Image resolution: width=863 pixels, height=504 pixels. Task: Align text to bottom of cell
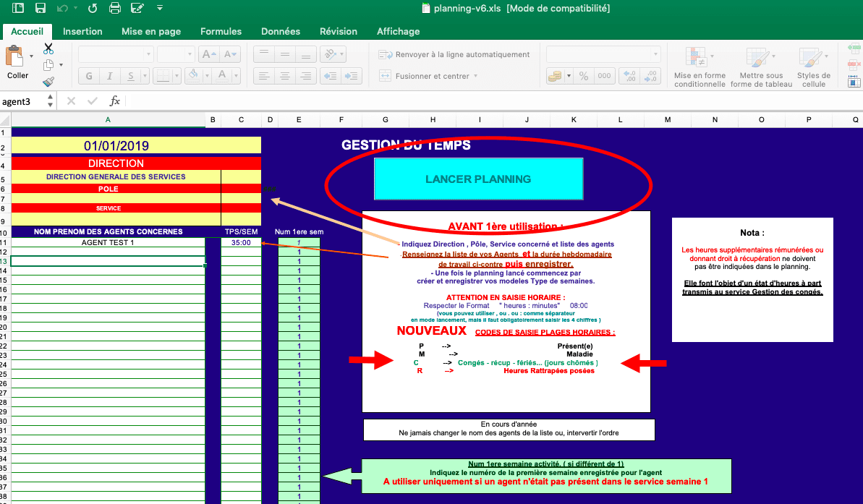pyautogui.click(x=305, y=54)
